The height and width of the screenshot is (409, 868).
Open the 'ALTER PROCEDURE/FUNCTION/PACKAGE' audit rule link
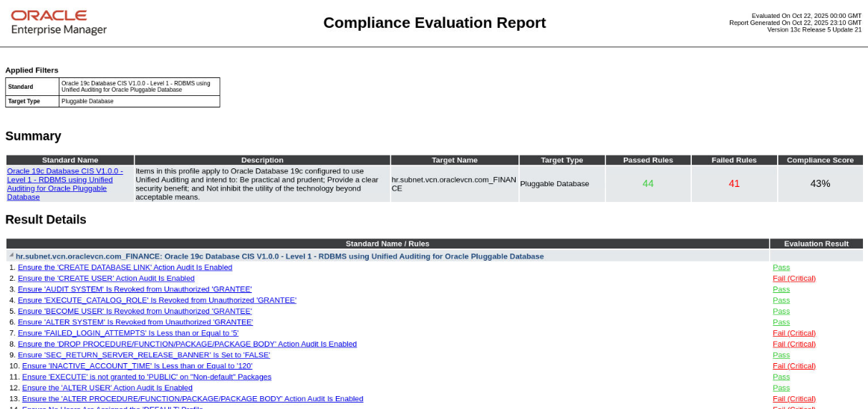point(192,399)
